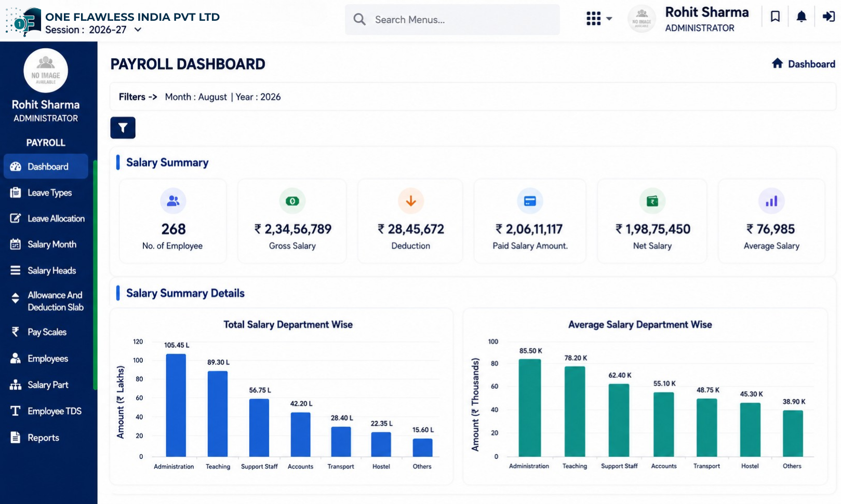This screenshot has height=504, width=841.
Task: Click the Accounts bar in Average Salary chart
Action: tap(664, 425)
